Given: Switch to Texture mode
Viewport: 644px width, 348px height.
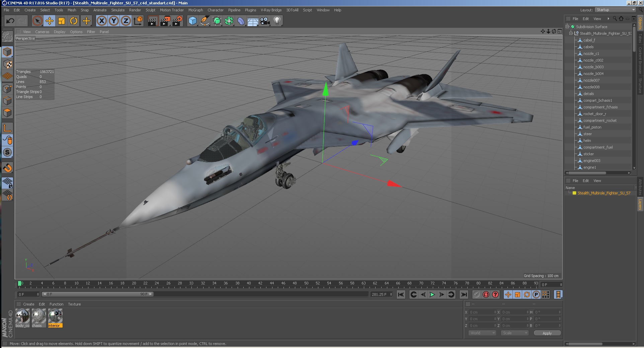Looking at the screenshot, I should tap(7, 64).
